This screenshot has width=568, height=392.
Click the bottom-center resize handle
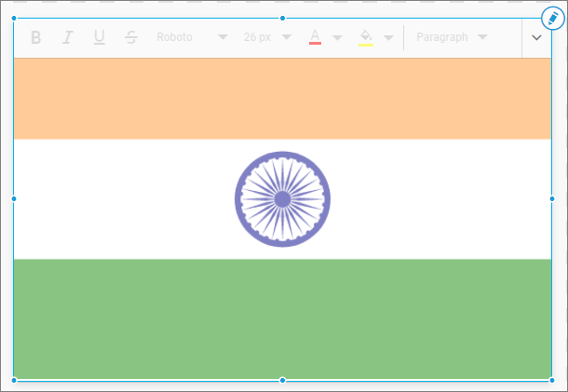pos(283,380)
